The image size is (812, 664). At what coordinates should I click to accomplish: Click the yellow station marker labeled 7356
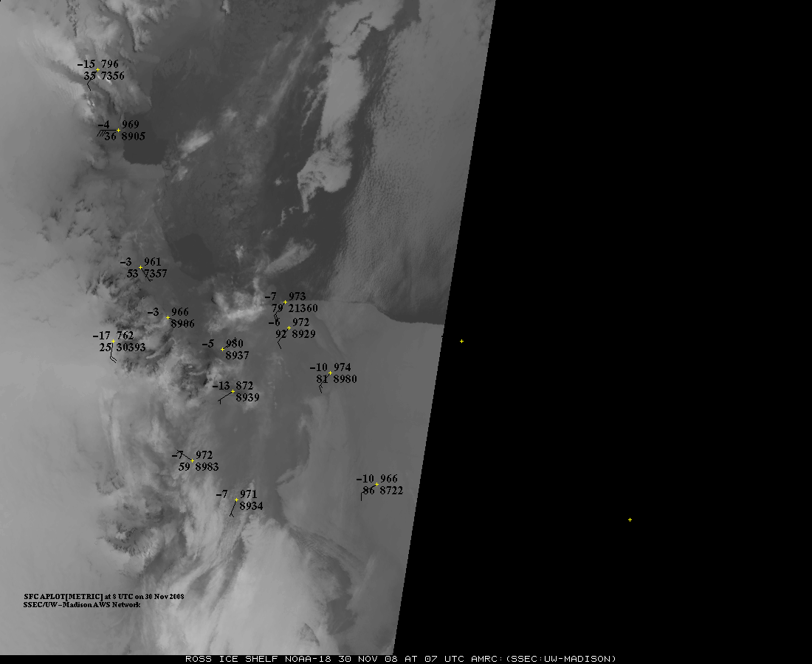98,70
